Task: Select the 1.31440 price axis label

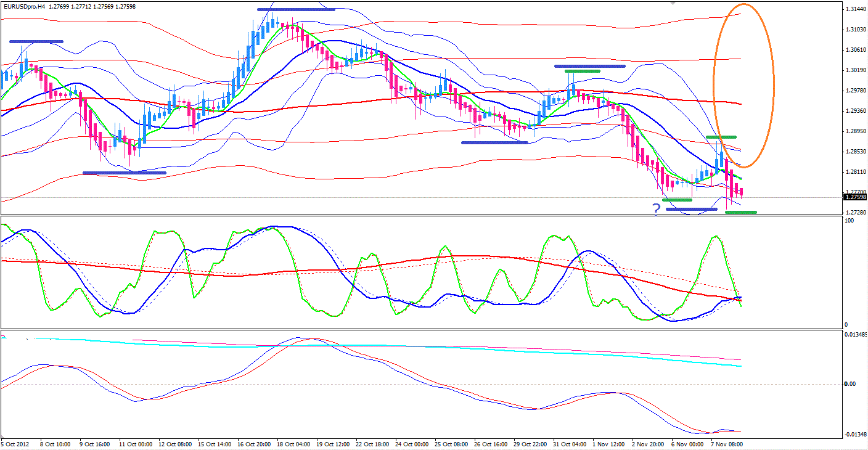Action: point(856,9)
